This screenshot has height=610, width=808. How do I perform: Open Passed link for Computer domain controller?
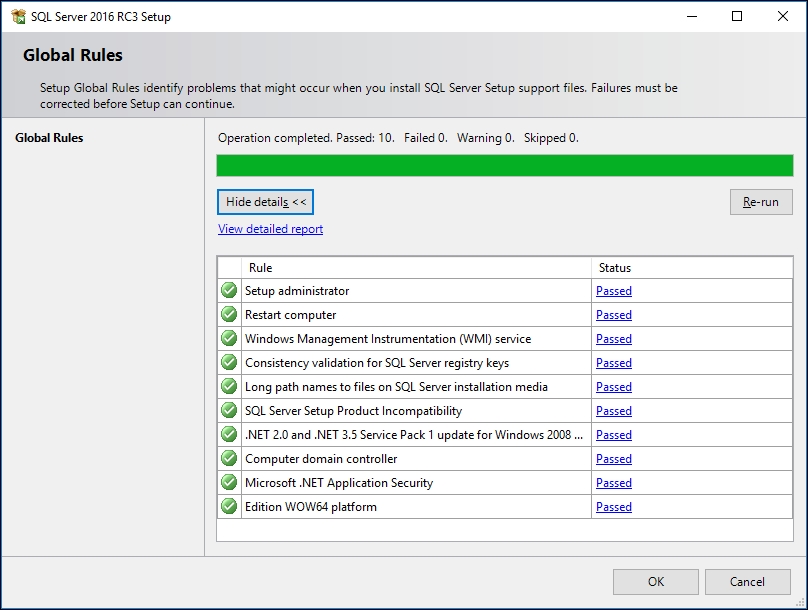614,459
